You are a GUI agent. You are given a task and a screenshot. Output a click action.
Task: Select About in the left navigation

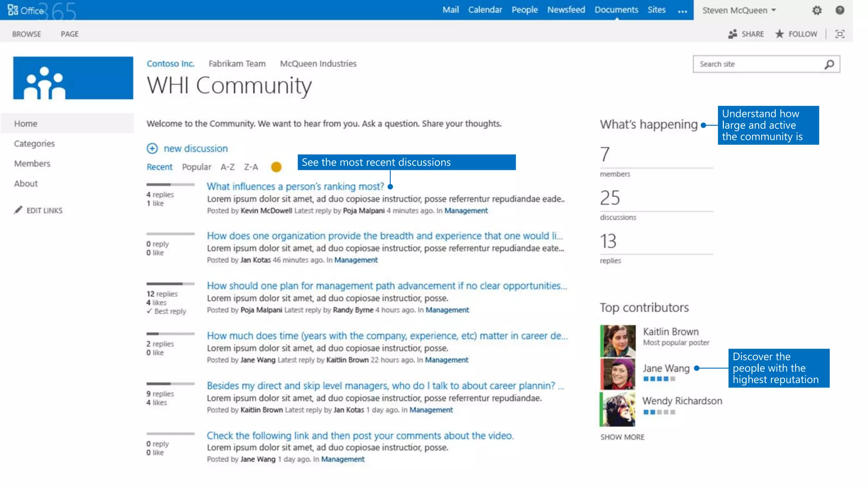(26, 183)
